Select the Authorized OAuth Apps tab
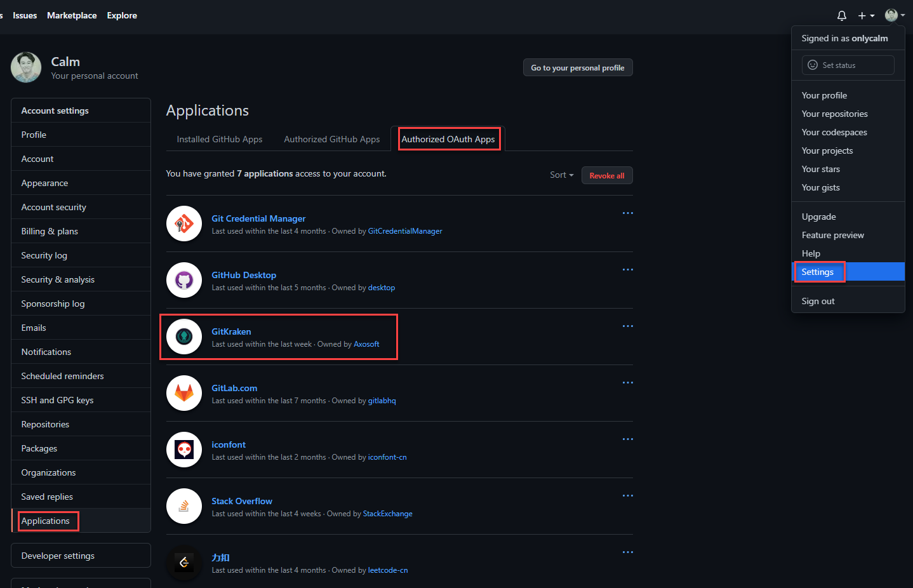 tap(448, 139)
